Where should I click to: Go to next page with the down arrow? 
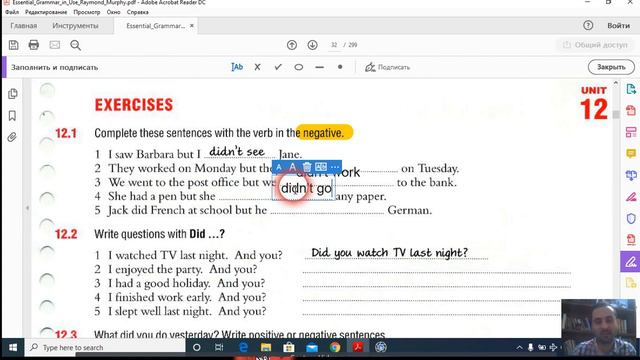tap(313, 45)
